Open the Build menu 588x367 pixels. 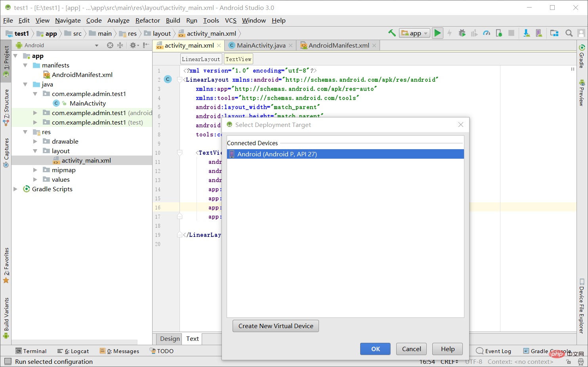pyautogui.click(x=173, y=20)
